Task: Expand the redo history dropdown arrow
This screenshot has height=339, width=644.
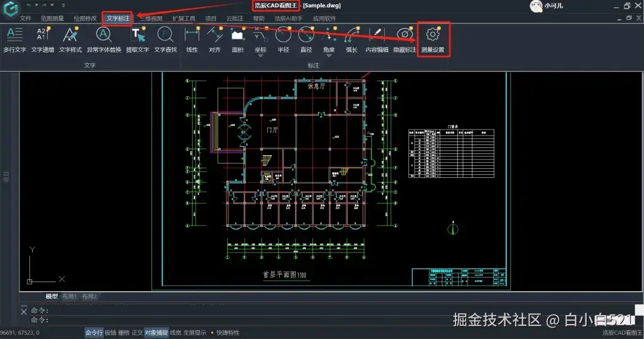Action: [x=52, y=5]
